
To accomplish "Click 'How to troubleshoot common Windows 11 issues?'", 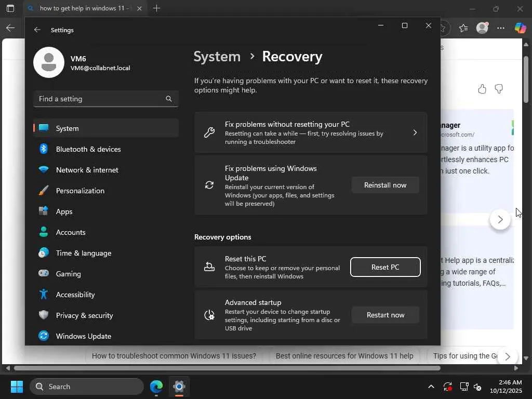I will (174, 356).
